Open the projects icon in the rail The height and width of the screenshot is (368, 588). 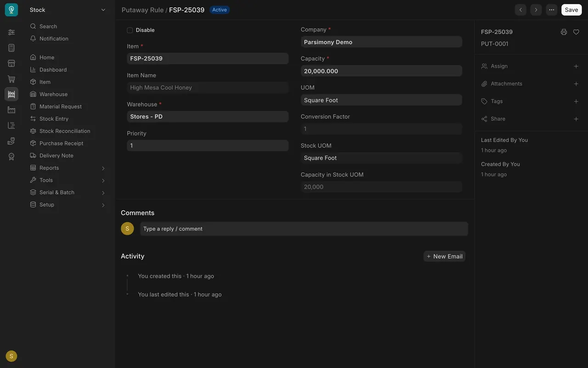pos(11,125)
